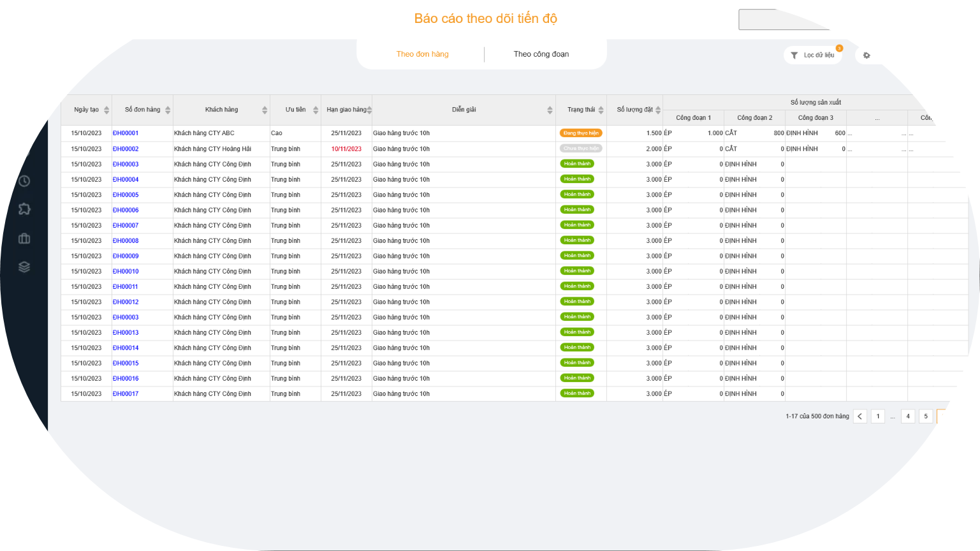Click the empty input box at top right
Image resolution: width=980 pixels, height=551 pixels.
(x=783, y=20)
